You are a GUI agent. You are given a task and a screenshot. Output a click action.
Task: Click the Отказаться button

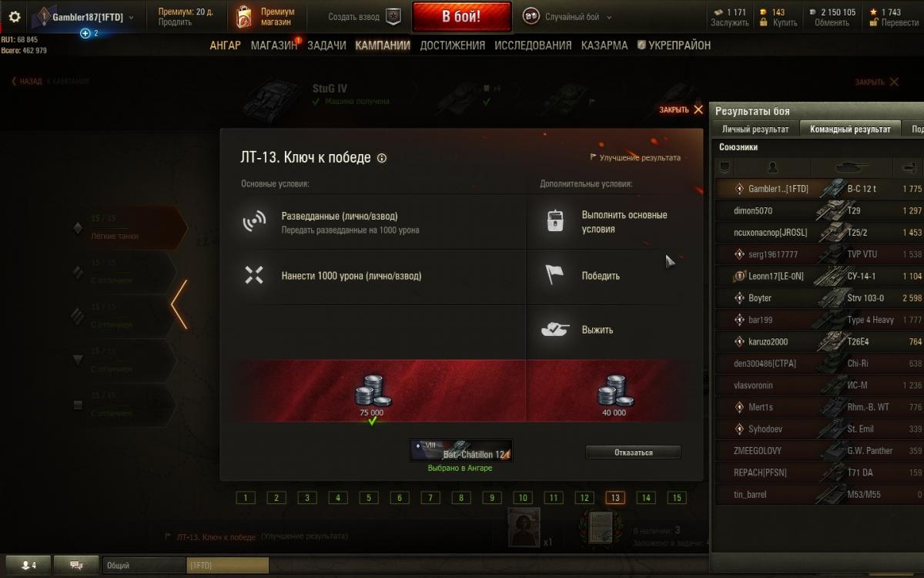(633, 452)
